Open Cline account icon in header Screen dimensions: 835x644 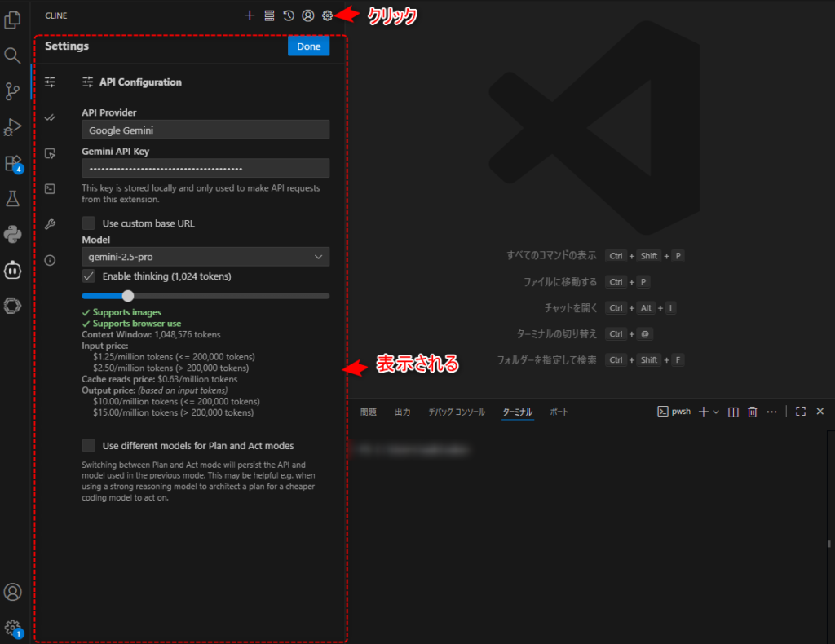[x=307, y=15]
